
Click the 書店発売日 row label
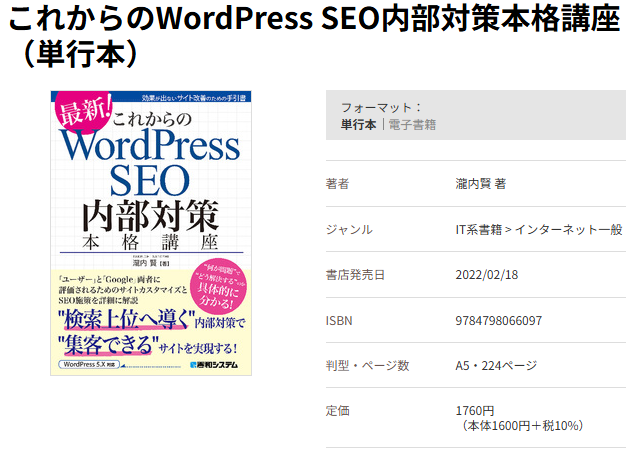355,275
